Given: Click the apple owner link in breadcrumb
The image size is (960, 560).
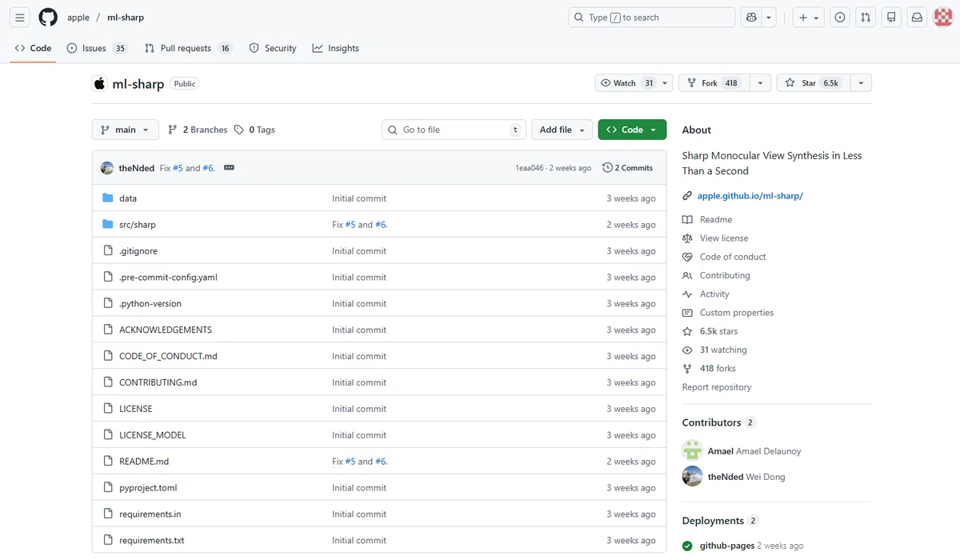Looking at the screenshot, I should (78, 18).
